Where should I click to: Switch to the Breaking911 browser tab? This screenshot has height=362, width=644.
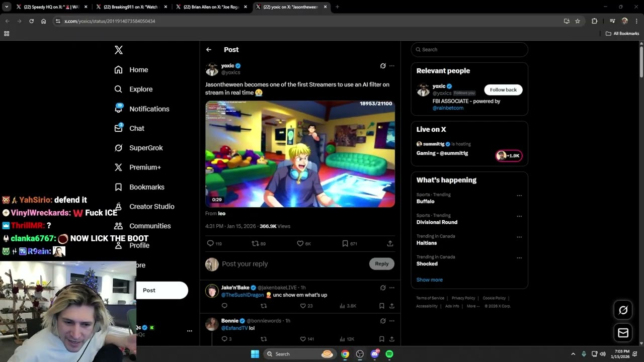pos(132,7)
